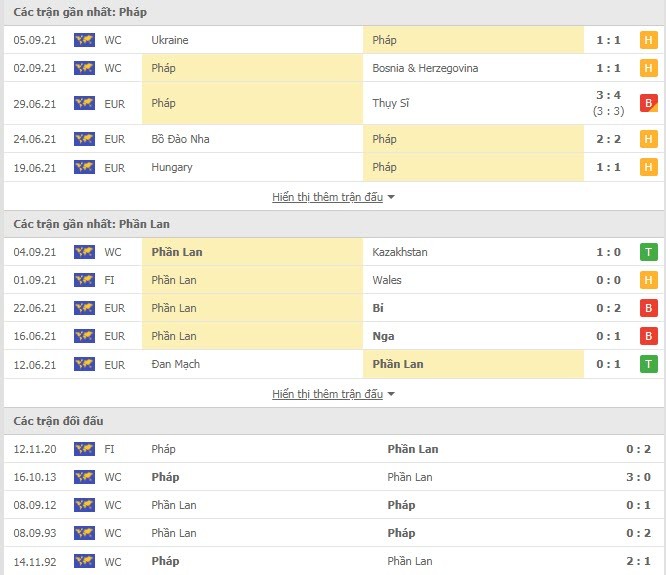Click the dropdown arrow beside first 'Hiển thị thêm trận đấu'
The height and width of the screenshot is (575, 666).
coord(391,197)
